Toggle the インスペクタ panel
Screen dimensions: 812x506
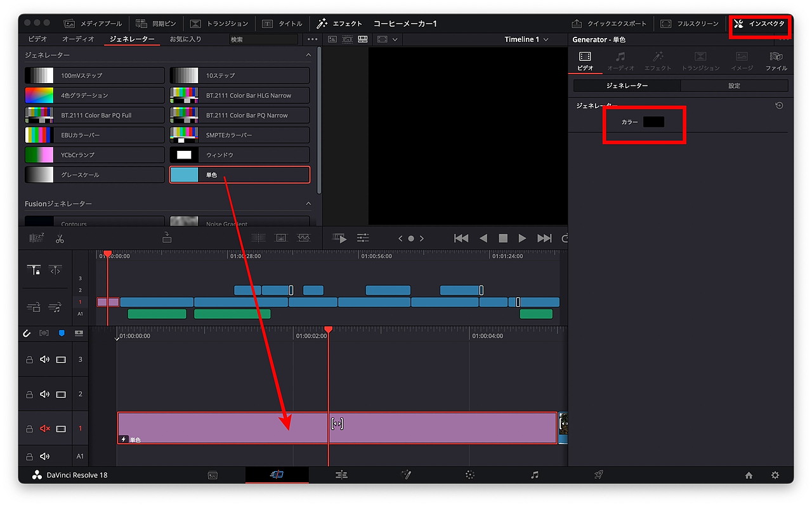[760, 23]
